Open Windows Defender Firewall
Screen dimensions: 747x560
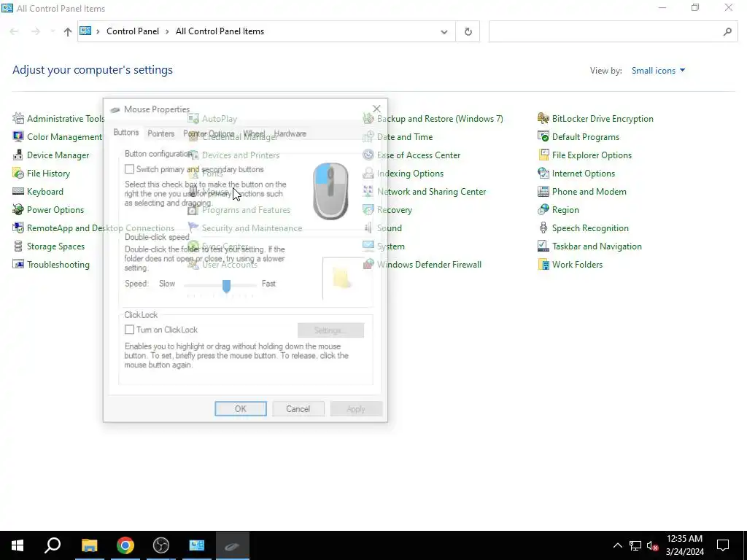click(429, 264)
